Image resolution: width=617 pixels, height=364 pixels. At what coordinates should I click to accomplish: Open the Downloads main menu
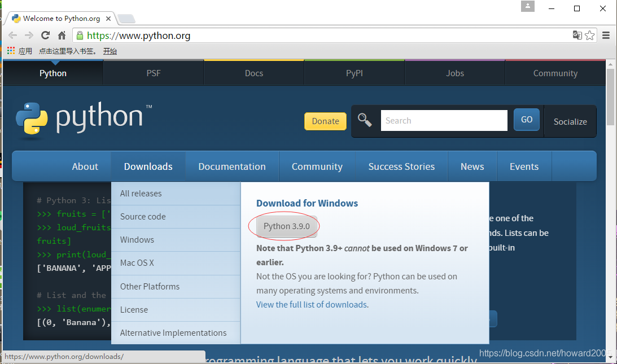click(148, 166)
